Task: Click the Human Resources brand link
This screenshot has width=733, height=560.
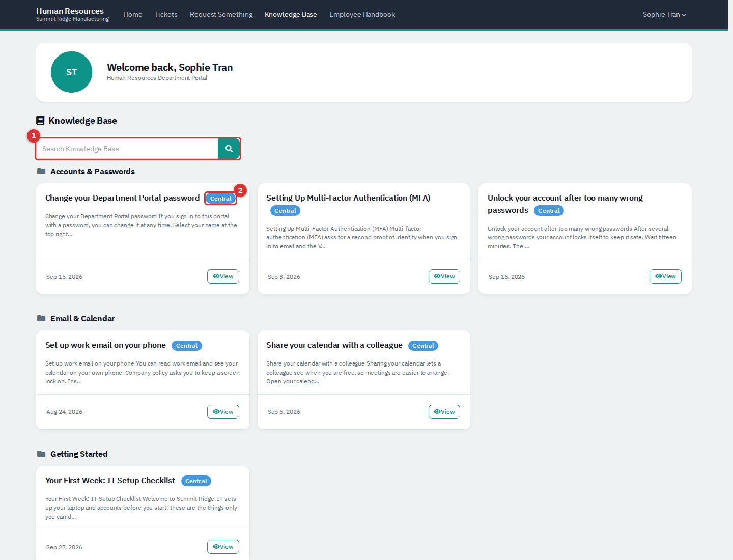Action: [72, 14]
